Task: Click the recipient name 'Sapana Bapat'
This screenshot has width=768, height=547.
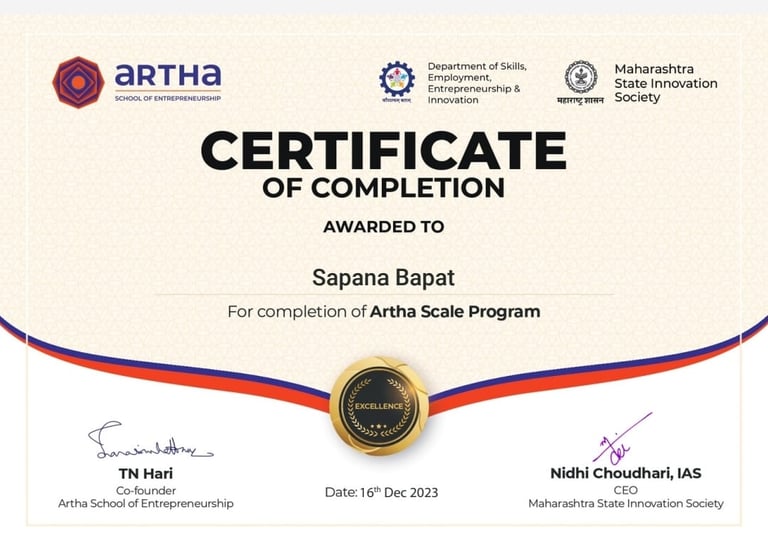Action: [384, 278]
